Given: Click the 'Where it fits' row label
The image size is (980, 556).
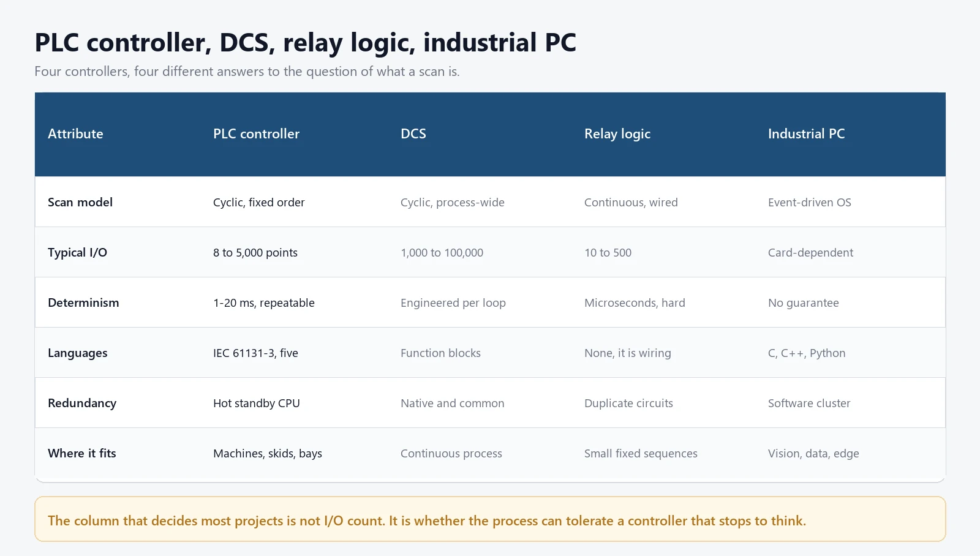Looking at the screenshot, I should [x=82, y=453].
